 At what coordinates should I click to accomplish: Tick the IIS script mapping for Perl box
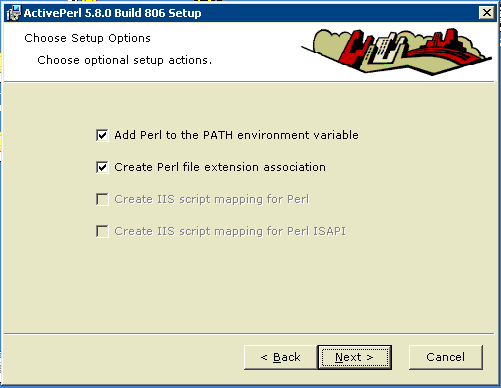pos(102,199)
